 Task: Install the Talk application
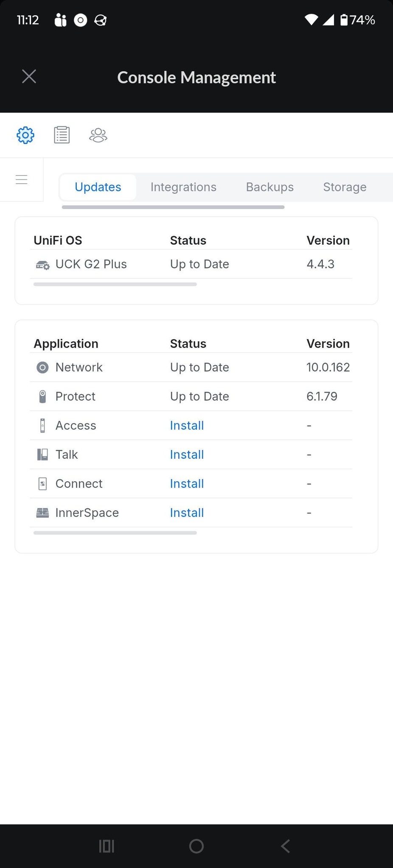click(x=187, y=455)
